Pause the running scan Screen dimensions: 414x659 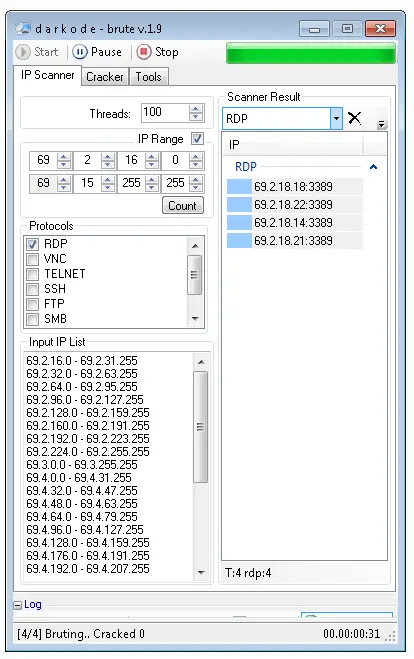[x=97, y=52]
